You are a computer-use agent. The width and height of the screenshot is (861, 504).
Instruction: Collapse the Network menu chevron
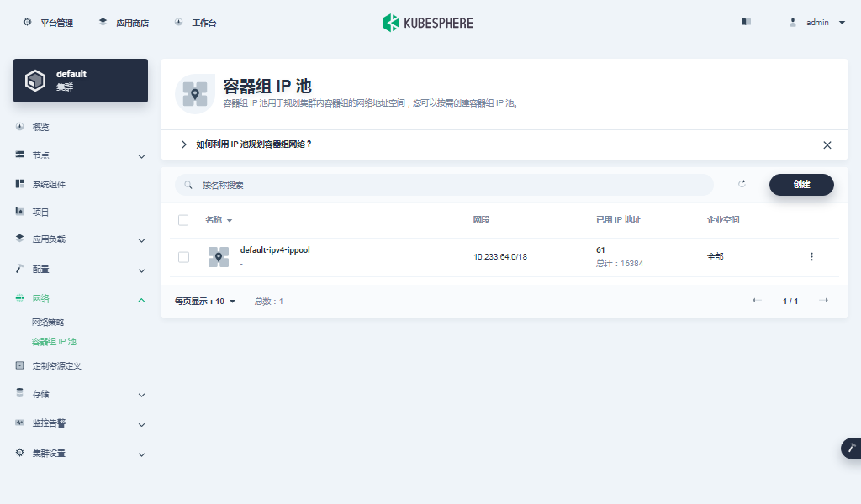click(141, 300)
